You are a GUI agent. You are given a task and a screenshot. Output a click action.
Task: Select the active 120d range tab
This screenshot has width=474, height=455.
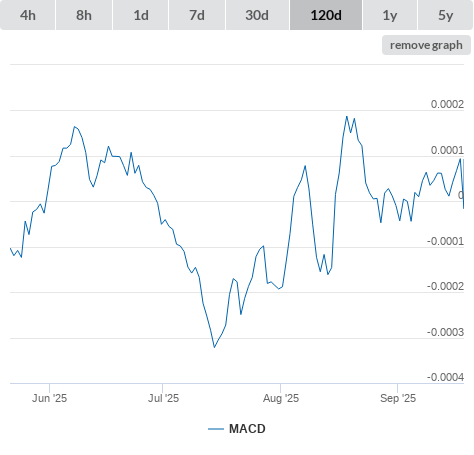click(x=326, y=15)
